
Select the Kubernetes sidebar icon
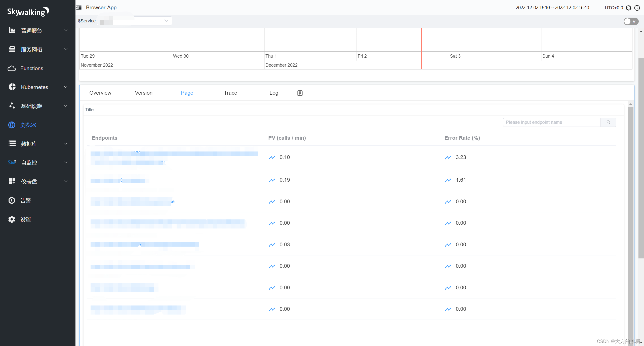point(12,87)
